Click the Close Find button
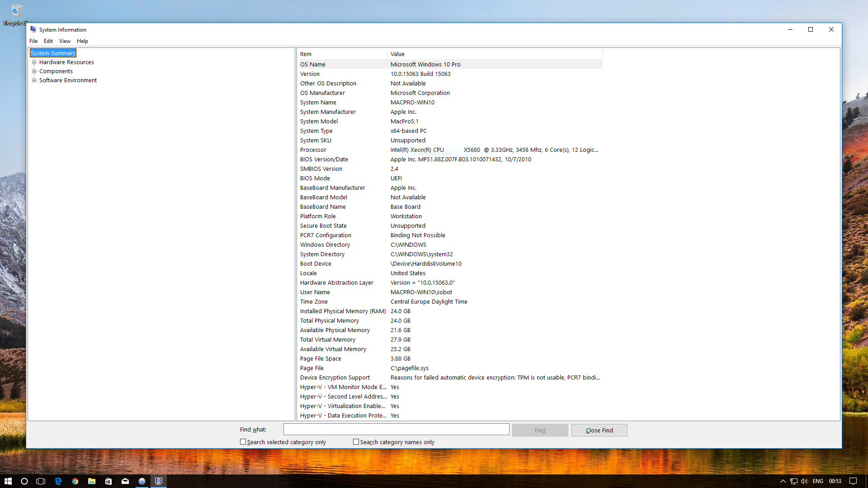Image resolution: width=868 pixels, height=488 pixels. click(x=599, y=430)
